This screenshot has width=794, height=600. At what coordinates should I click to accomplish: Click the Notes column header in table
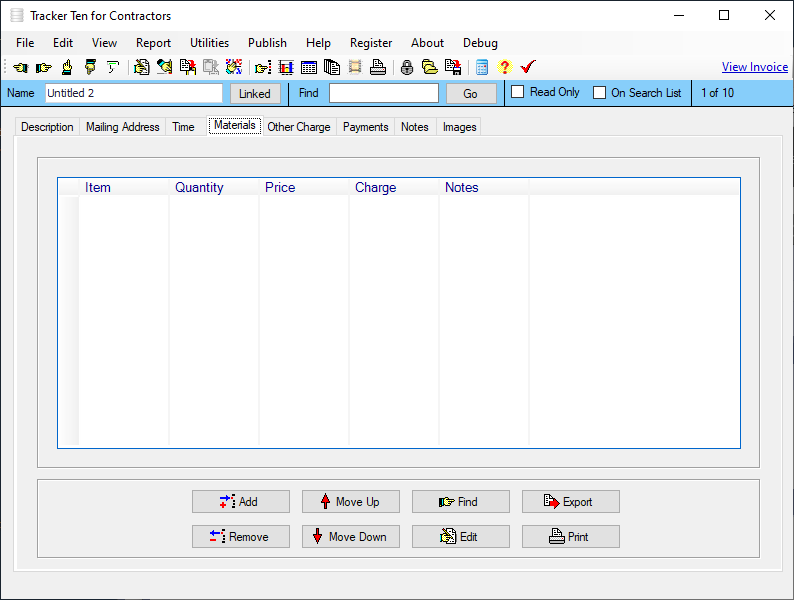click(x=484, y=187)
